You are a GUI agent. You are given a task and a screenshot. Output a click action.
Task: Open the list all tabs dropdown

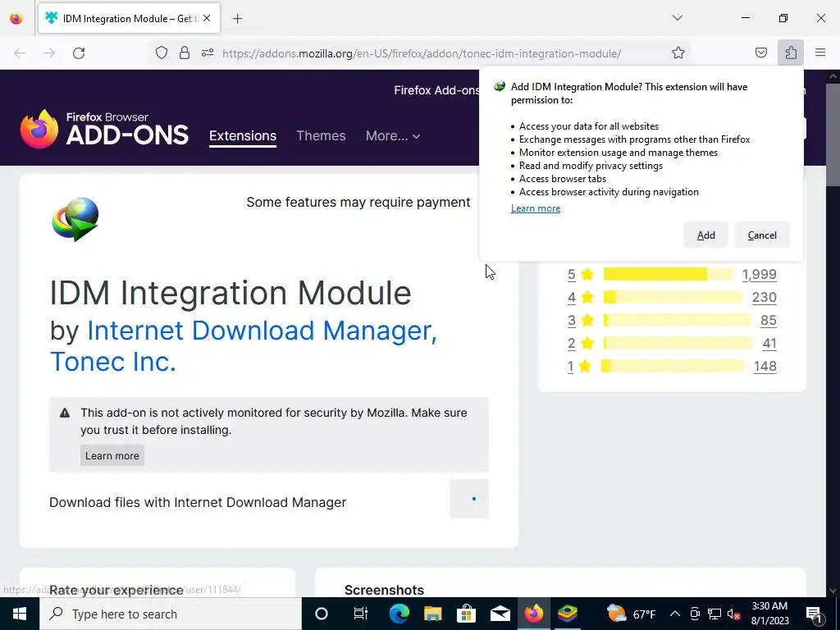click(x=677, y=18)
